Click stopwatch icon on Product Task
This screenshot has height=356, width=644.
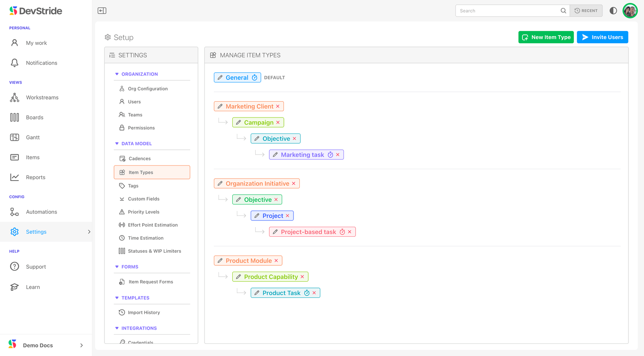click(307, 293)
